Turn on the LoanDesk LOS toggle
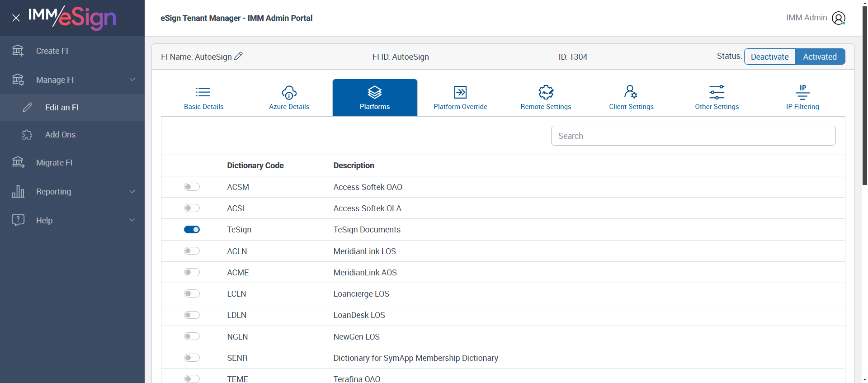The height and width of the screenshot is (383, 868). click(x=192, y=315)
